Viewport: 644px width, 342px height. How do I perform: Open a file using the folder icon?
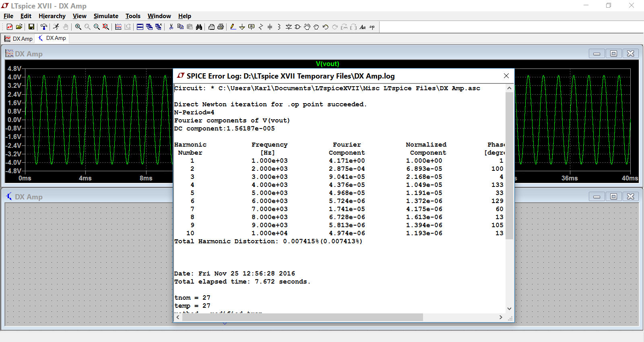click(x=19, y=27)
